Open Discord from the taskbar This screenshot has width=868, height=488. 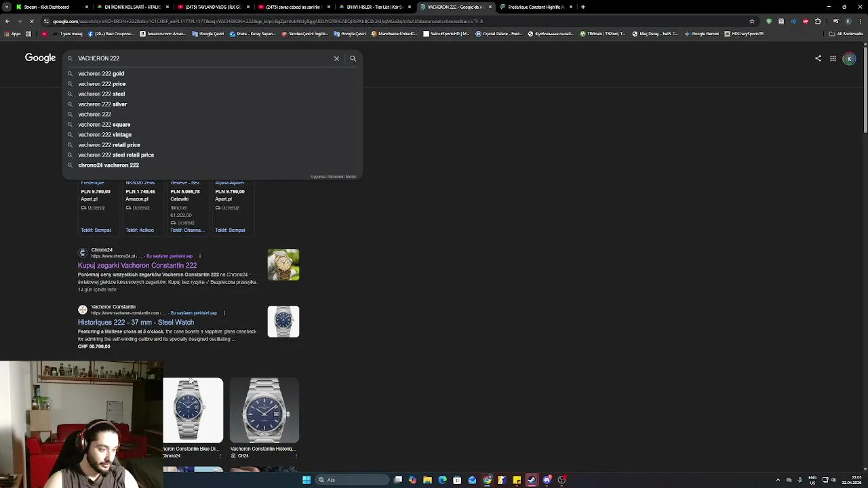(547, 480)
